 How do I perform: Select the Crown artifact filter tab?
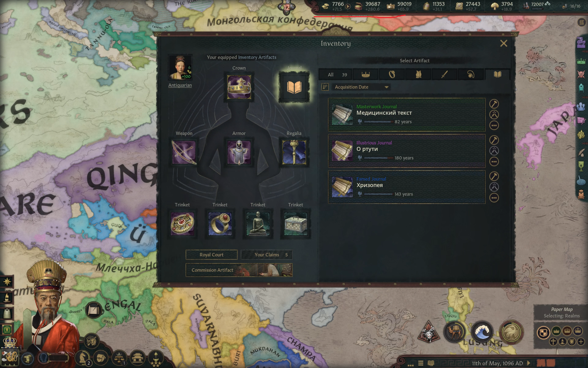click(366, 75)
